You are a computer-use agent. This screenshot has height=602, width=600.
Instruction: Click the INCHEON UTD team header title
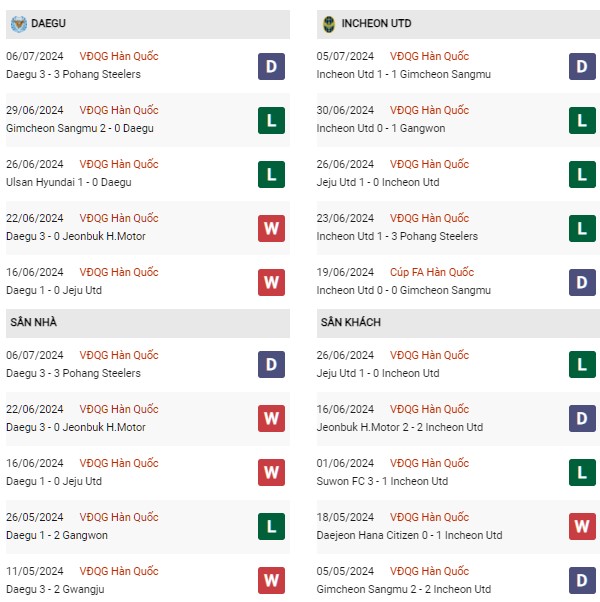click(376, 23)
